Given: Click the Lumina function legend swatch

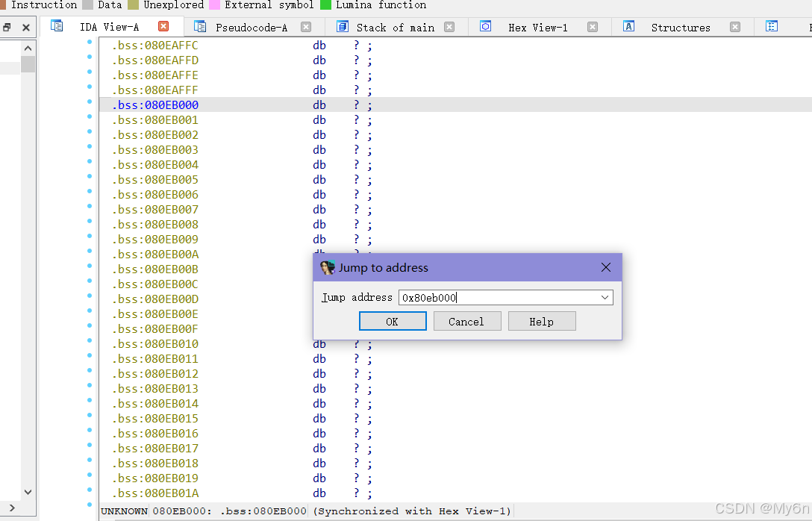Looking at the screenshot, I should [325, 5].
